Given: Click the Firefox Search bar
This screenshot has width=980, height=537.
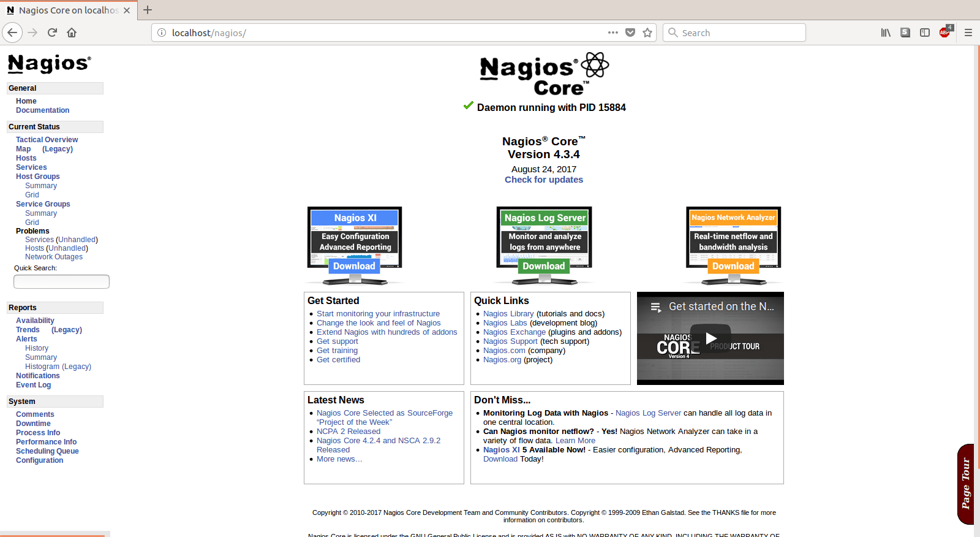Looking at the screenshot, I should point(734,32).
